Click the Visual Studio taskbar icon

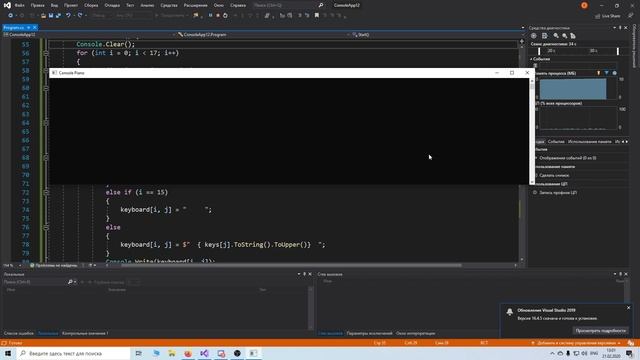(x=204, y=353)
